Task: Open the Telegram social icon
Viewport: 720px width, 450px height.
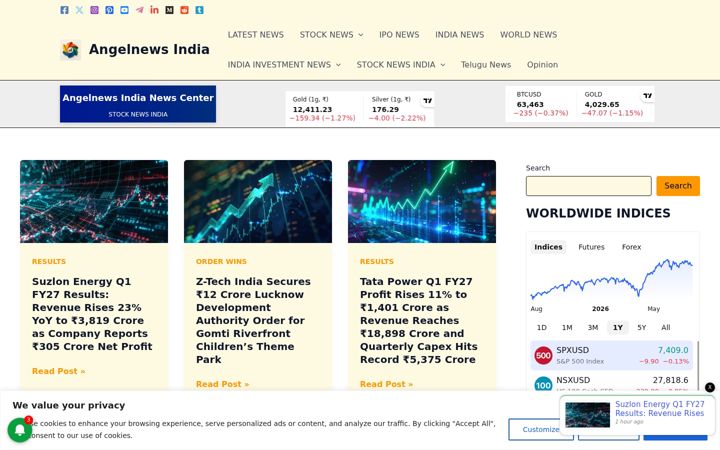Action: (140, 10)
